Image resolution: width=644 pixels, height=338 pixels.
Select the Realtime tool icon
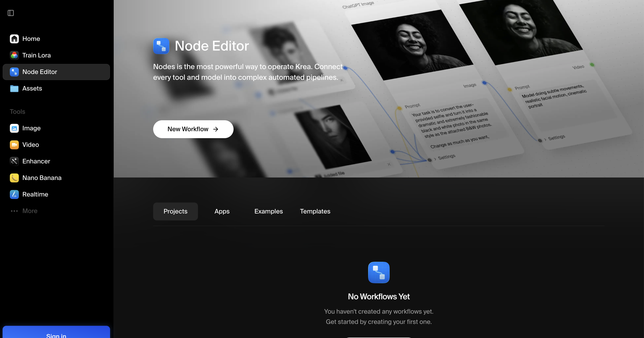point(14,194)
